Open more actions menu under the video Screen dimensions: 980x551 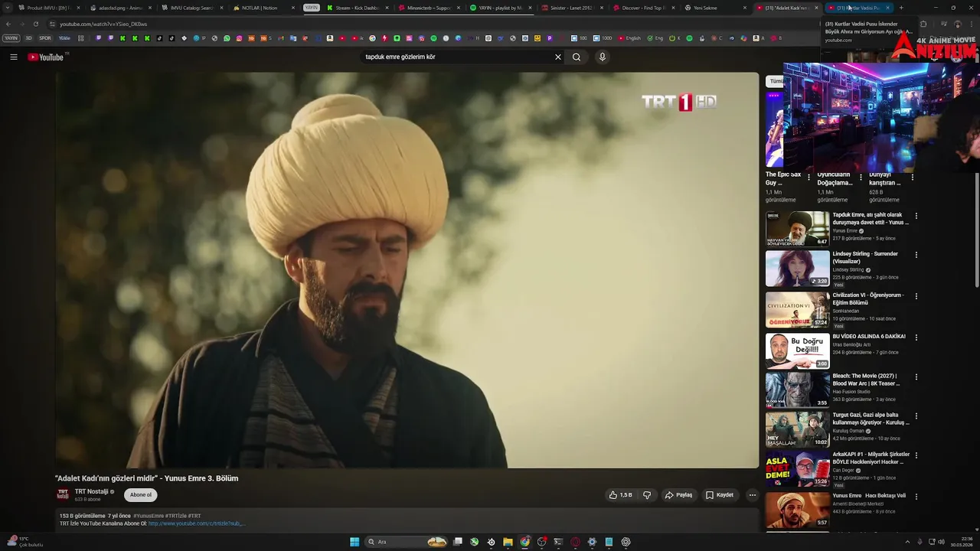pyautogui.click(x=752, y=495)
